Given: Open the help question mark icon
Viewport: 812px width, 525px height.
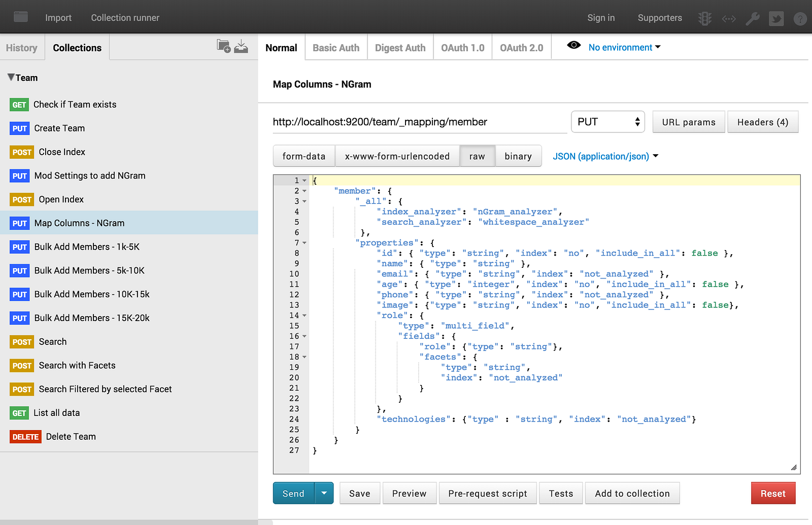Looking at the screenshot, I should (800, 19).
